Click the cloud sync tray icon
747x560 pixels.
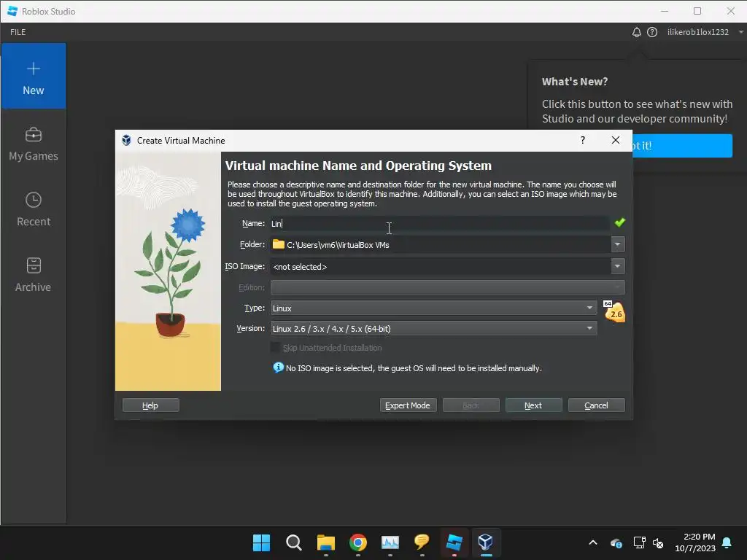coord(616,542)
